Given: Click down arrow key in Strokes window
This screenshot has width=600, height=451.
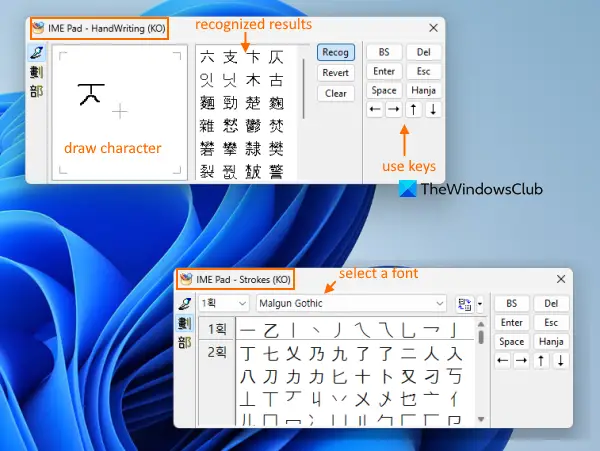Looking at the screenshot, I should (x=561, y=361).
